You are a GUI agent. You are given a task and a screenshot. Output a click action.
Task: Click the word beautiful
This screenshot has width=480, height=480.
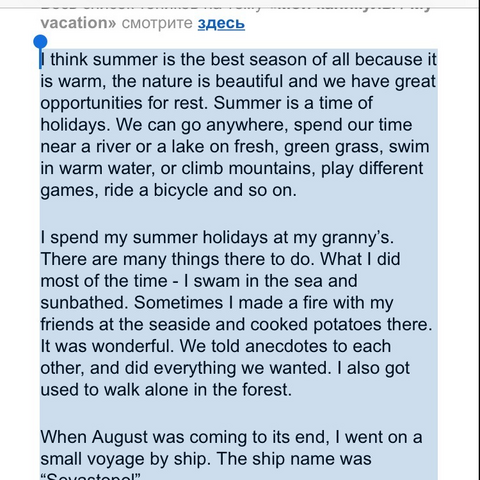(249, 82)
